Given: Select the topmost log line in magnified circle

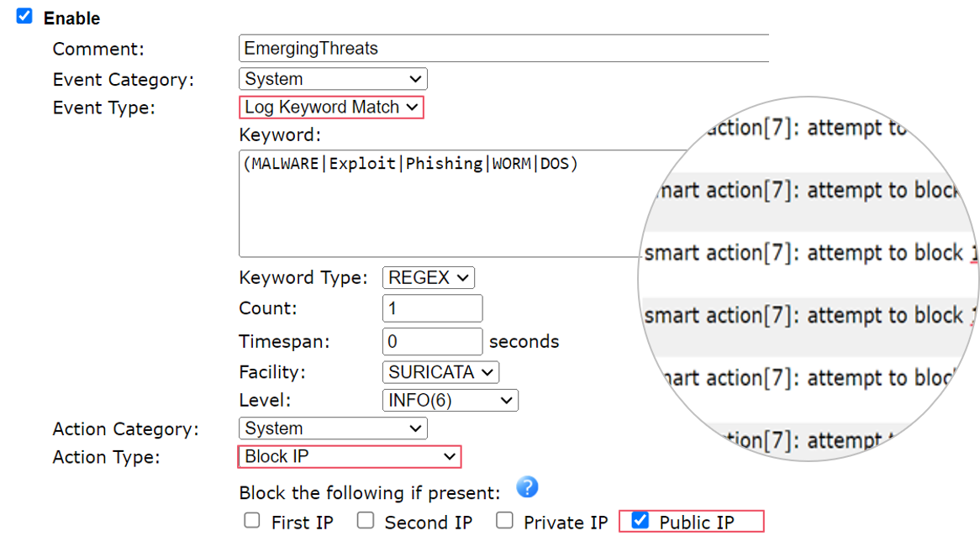Looking at the screenshot, I should point(807,129).
